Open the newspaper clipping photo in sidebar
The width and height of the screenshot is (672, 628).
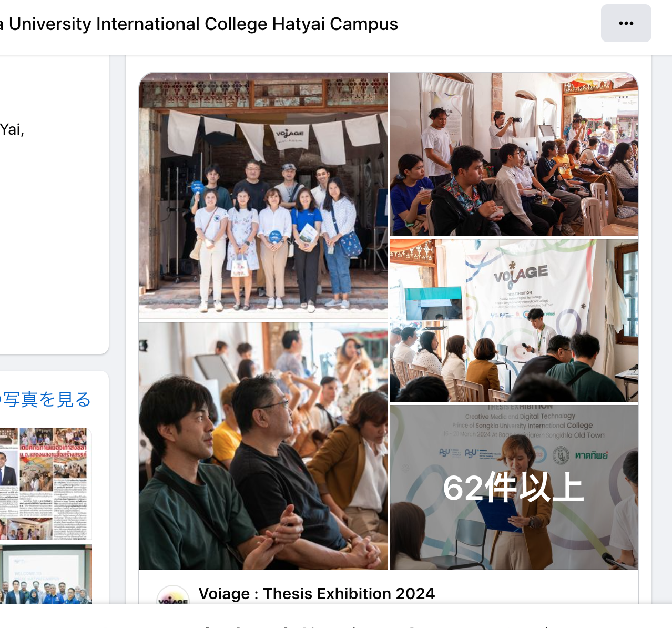[x=46, y=484]
